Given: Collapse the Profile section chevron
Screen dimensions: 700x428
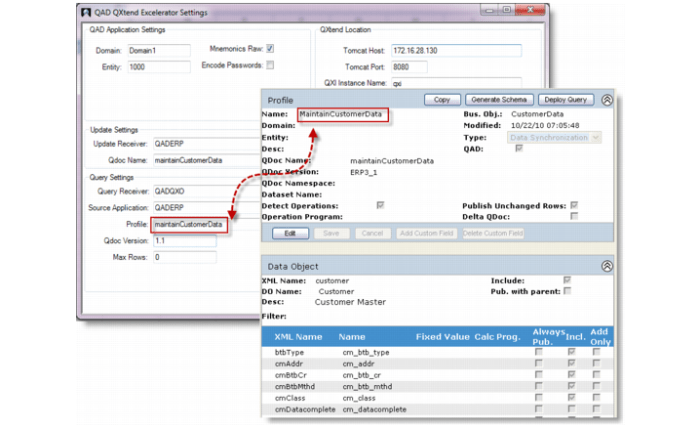Looking at the screenshot, I should pos(607,100).
